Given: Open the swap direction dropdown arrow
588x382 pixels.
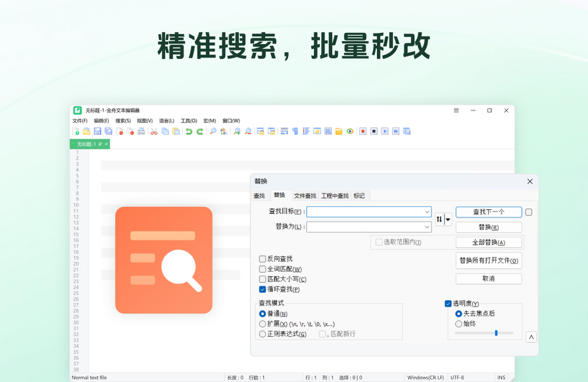Looking at the screenshot, I should (447, 219).
